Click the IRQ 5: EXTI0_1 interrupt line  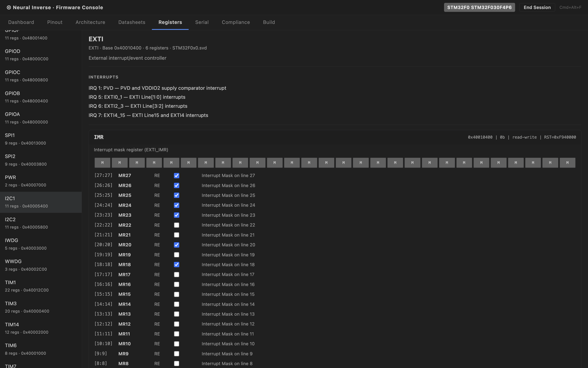coord(137,97)
